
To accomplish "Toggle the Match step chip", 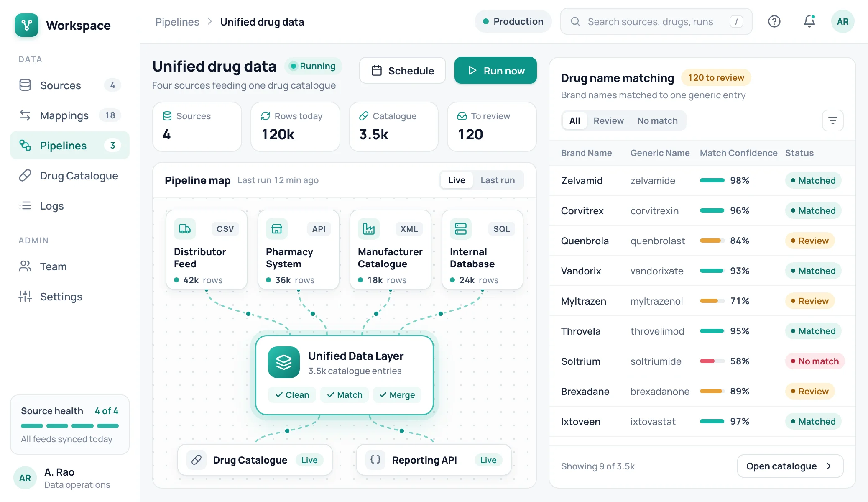I will pos(345,395).
